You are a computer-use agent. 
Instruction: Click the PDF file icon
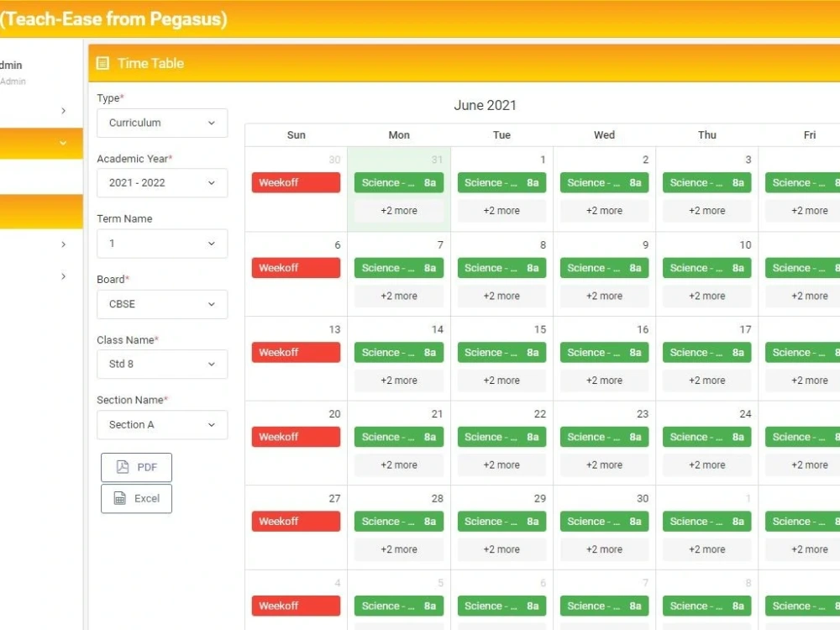[123, 466]
